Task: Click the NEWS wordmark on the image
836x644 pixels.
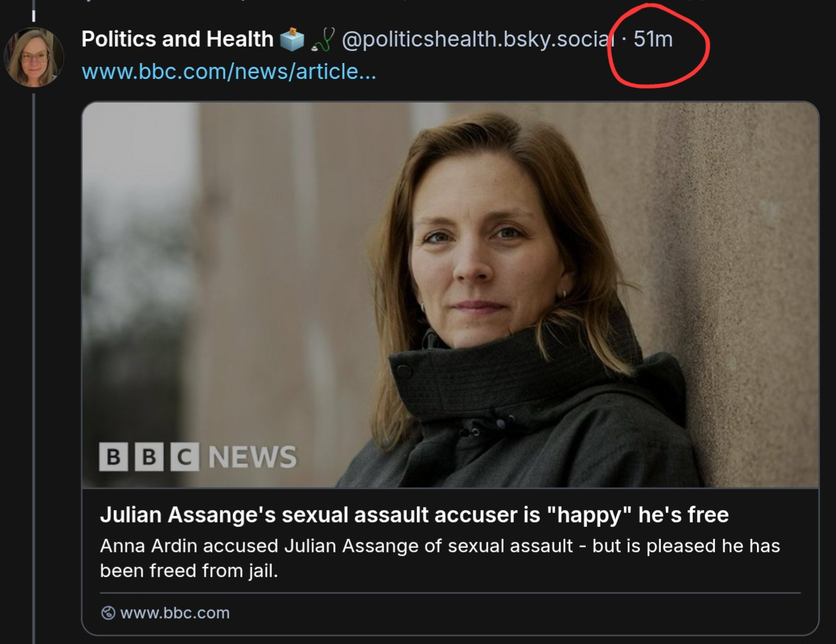Action: pyautogui.click(x=253, y=457)
